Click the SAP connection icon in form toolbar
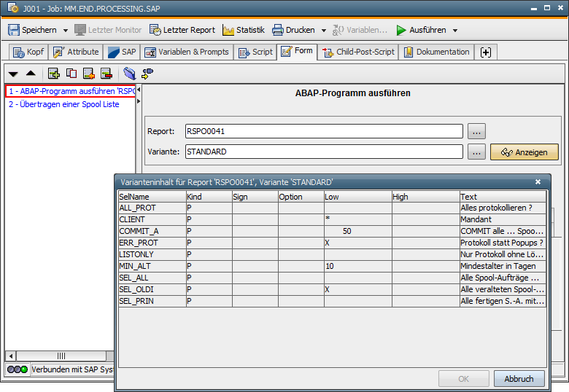 click(x=147, y=74)
